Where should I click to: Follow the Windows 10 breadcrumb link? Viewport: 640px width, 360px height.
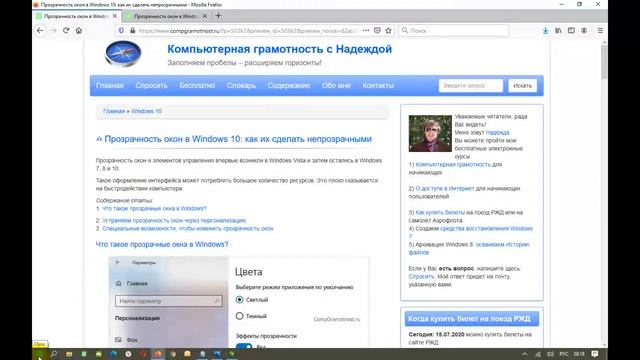[146, 111]
